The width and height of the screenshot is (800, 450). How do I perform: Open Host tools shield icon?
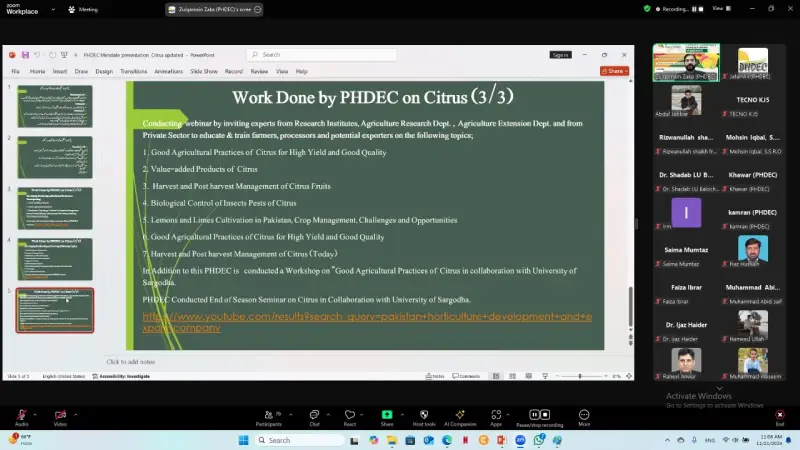pyautogui.click(x=424, y=415)
